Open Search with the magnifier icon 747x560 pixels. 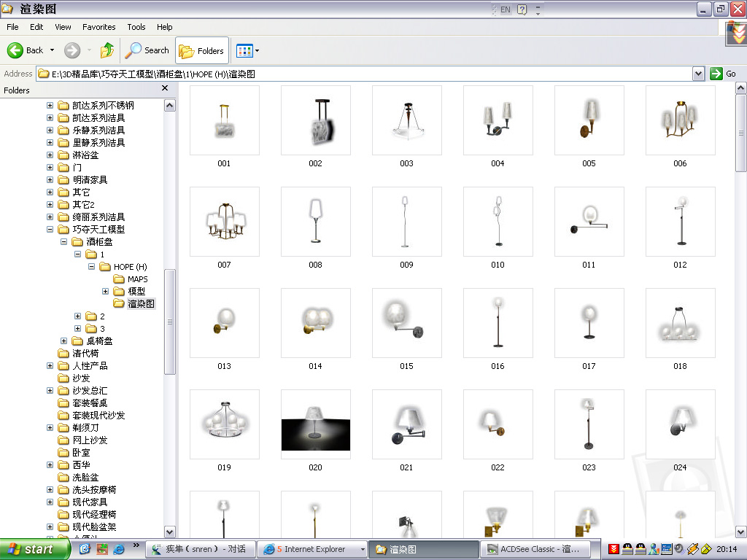click(x=133, y=50)
